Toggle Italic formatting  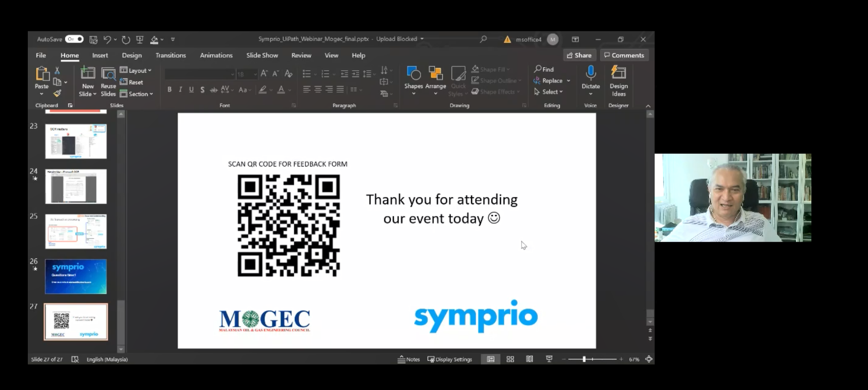tap(180, 90)
